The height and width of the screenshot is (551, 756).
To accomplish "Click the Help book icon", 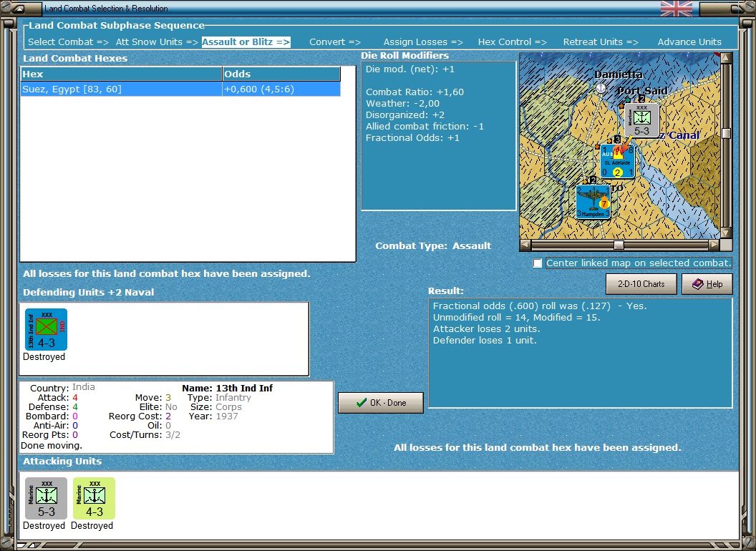I will 697,284.
